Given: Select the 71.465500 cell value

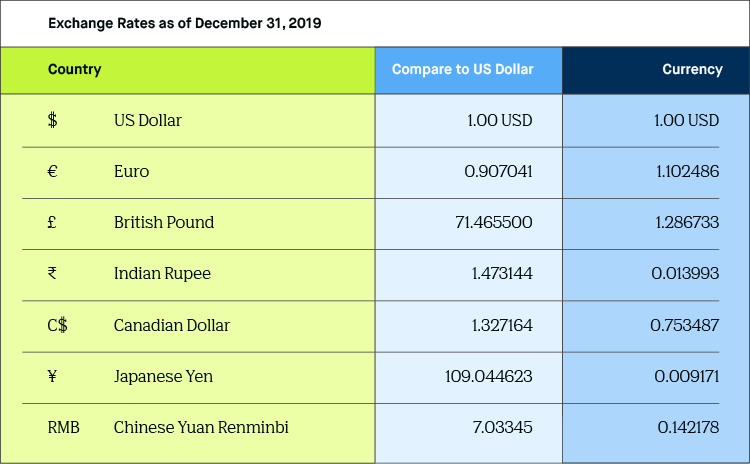Looking at the screenshot, I should click(493, 223).
